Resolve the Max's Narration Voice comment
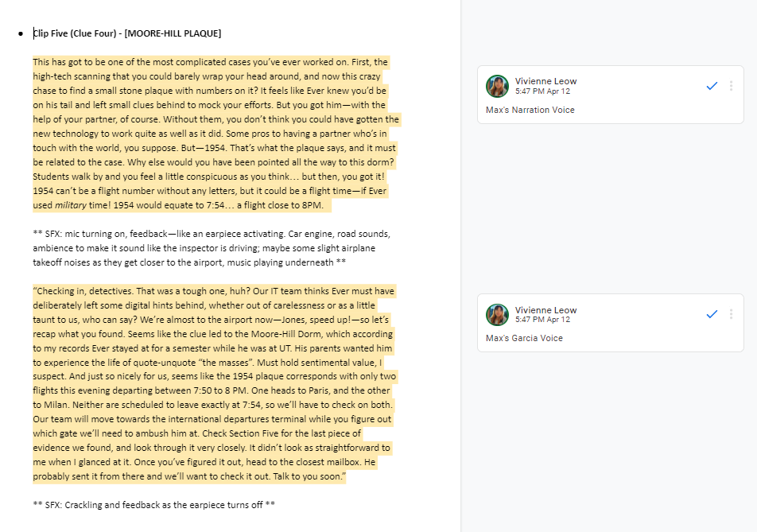 712,86
